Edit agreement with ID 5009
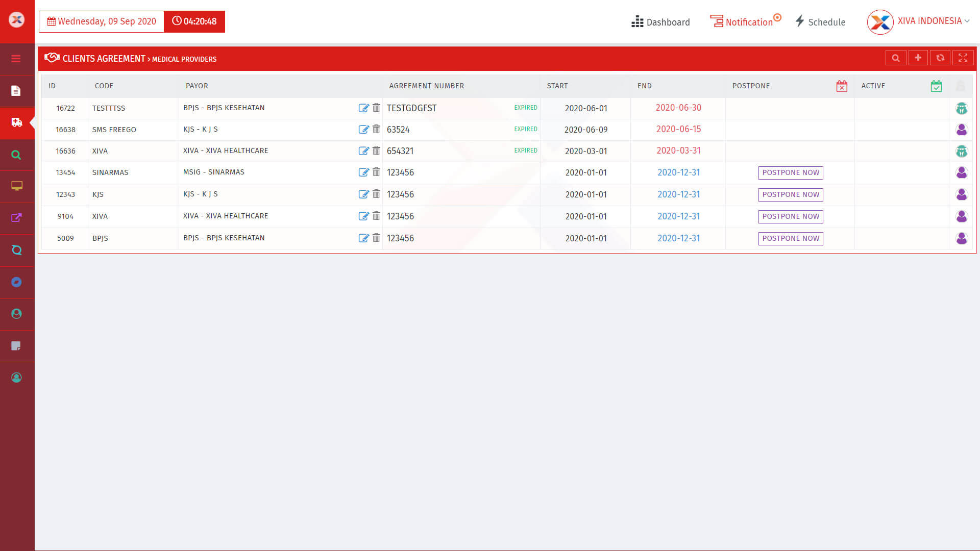The image size is (980, 551). coord(363,238)
